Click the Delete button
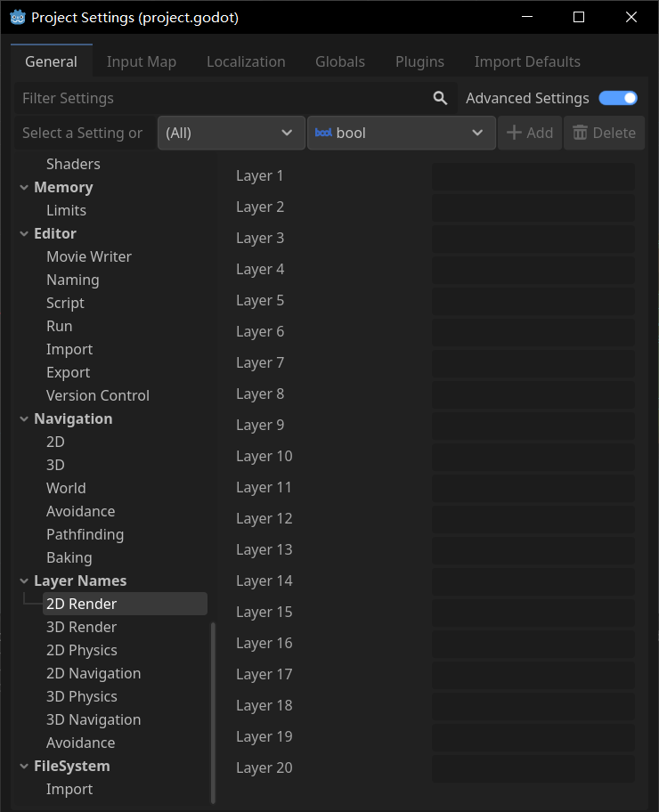The height and width of the screenshot is (812, 659). point(604,133)
